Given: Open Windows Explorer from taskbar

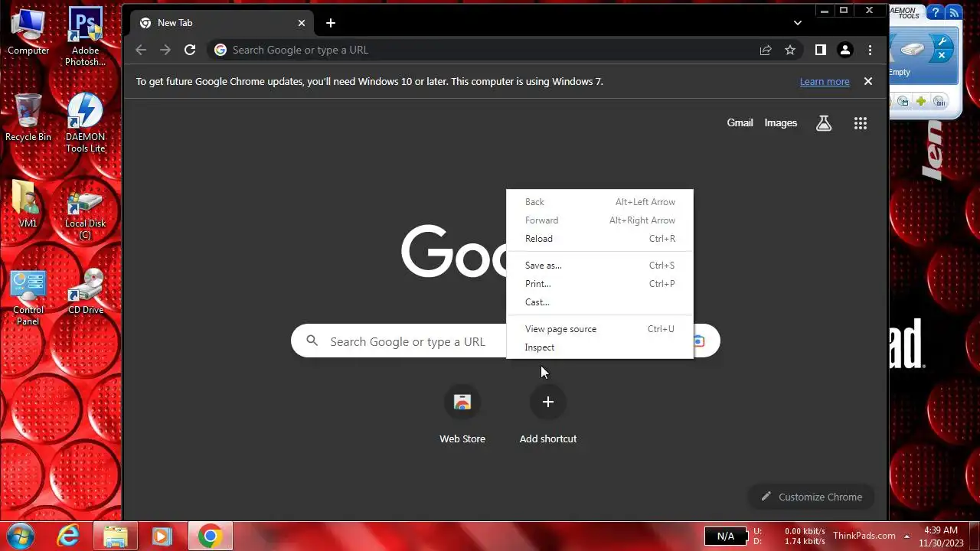Looking at the screenshot, I should click(116, 536).
